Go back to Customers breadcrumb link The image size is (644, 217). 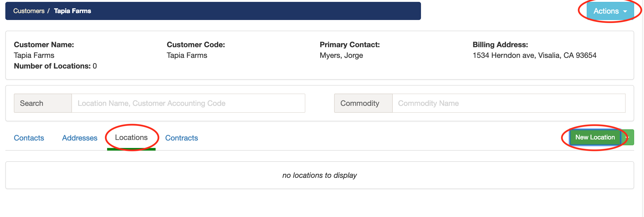tap(29, 11)
